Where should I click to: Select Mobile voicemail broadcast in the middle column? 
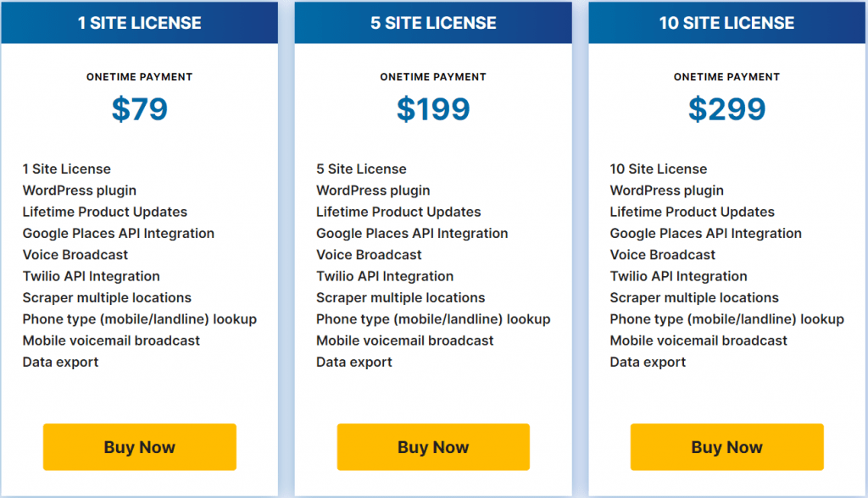pos(404,340)
